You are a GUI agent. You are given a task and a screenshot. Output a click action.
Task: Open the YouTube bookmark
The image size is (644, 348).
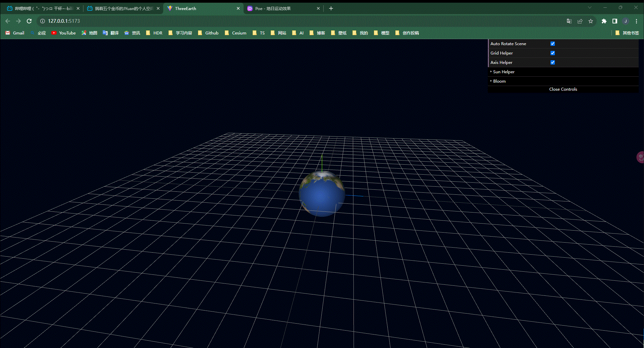click(x=63, y=33)
